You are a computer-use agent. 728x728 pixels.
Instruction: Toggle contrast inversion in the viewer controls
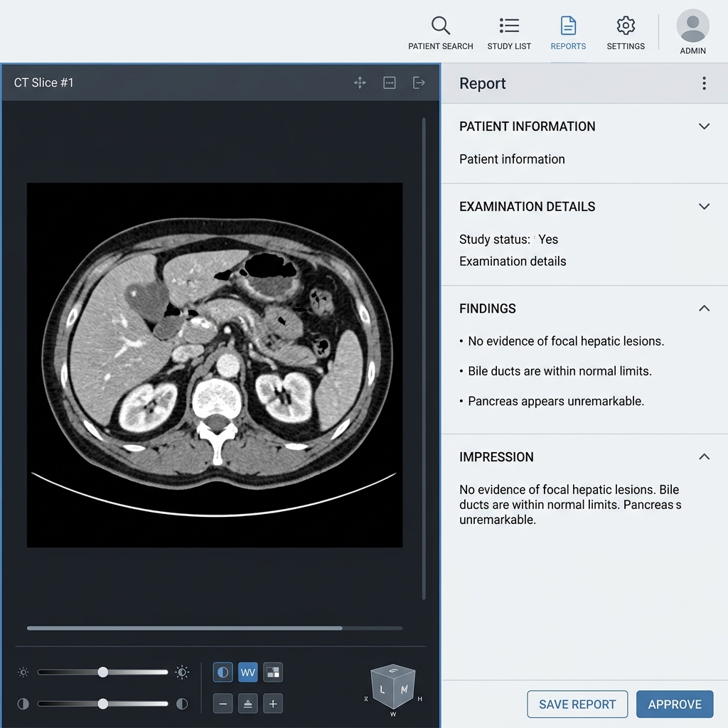click(x=223, y=672)
